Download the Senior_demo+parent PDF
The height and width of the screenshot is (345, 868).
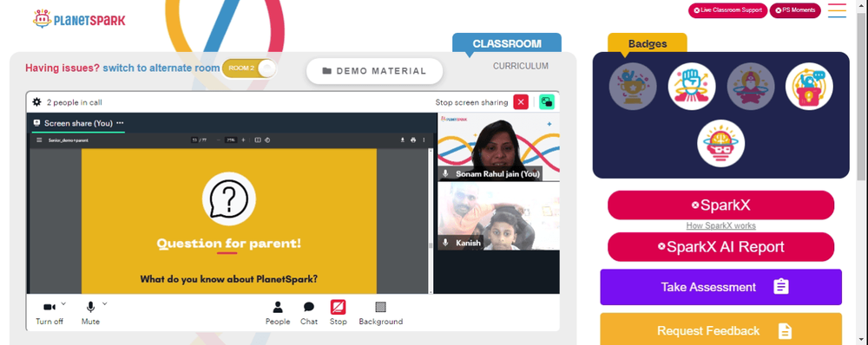403,140
